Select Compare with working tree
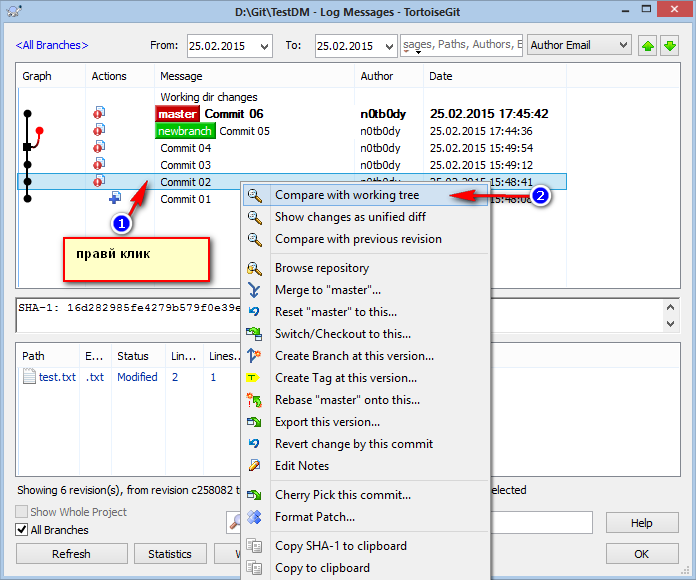696x580 pixels. point(366,195)
